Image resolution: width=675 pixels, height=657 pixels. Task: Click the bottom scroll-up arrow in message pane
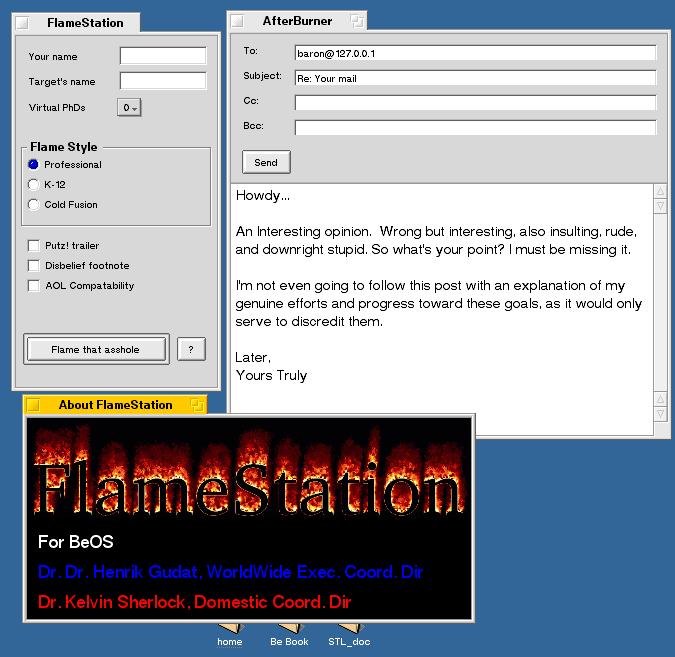tap(660, 399)
